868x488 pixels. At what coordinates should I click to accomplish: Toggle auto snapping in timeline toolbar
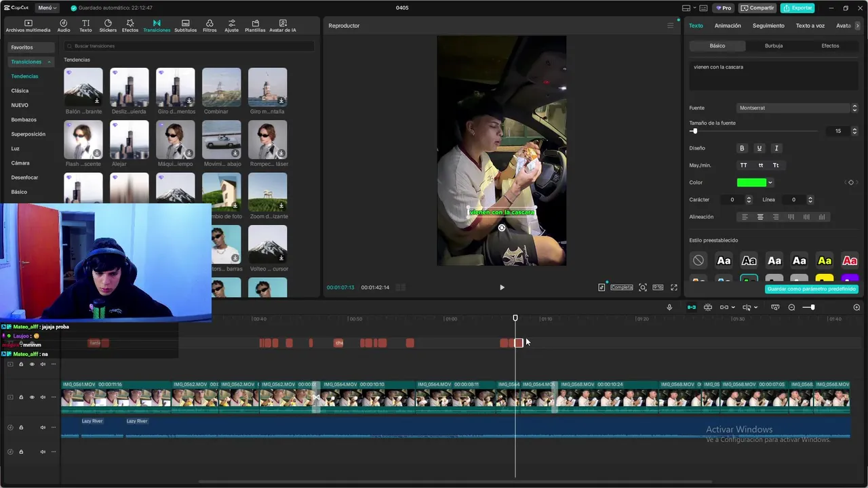pyautogui.click(x=707, y=307)
